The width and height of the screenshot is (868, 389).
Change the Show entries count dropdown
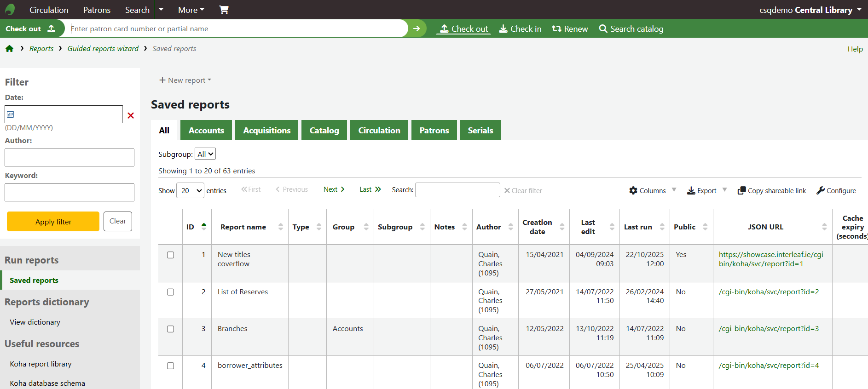pos(190,190)
